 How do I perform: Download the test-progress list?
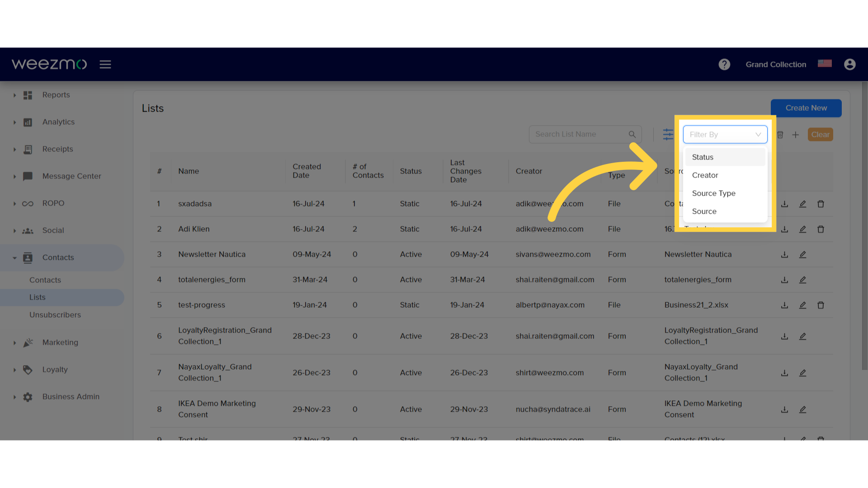[784, 305]
